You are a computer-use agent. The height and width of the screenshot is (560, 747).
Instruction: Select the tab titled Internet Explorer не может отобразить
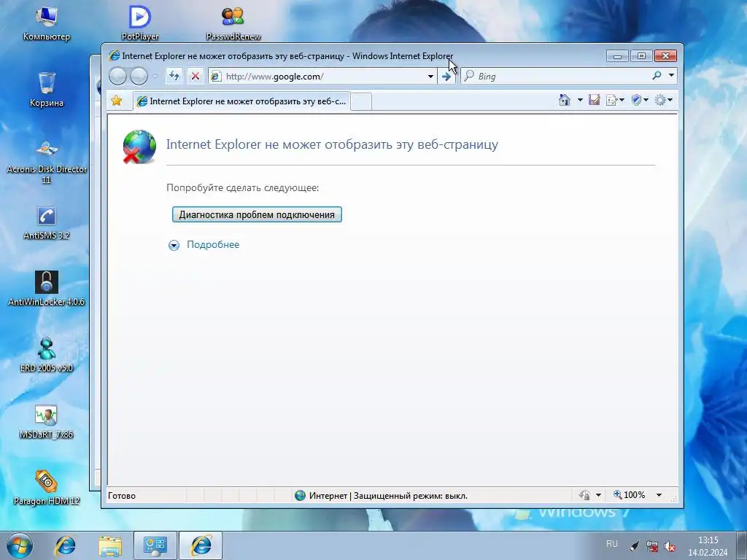pyautogui.click(x=242, y=101)
